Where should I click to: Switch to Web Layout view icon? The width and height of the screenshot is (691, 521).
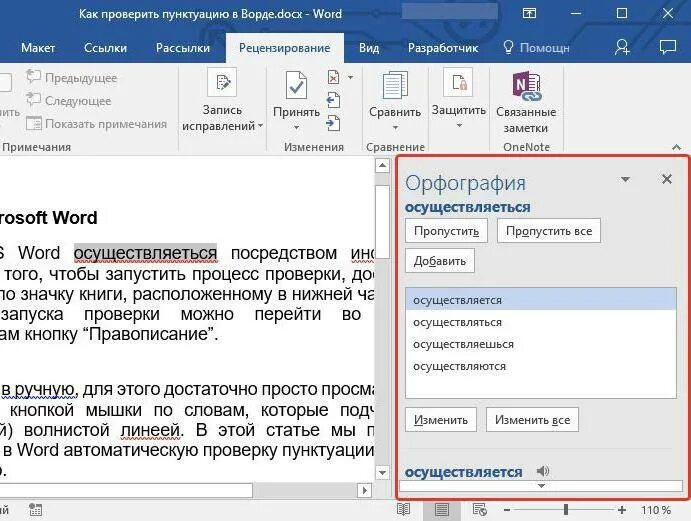click(479, 510)
